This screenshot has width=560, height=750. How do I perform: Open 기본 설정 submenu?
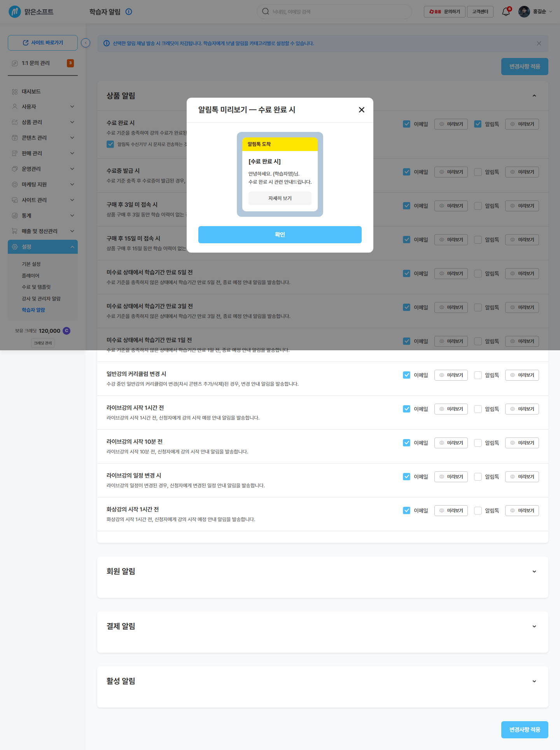coord(31,264)
